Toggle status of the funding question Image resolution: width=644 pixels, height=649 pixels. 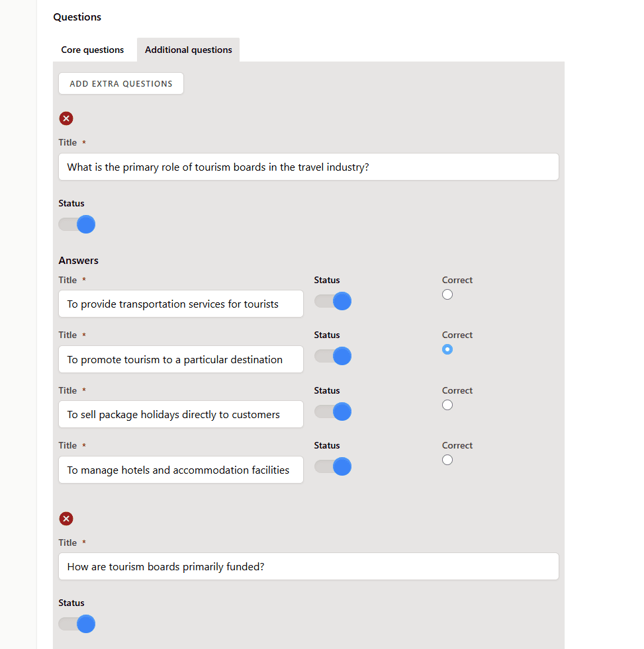coord(76,624)
